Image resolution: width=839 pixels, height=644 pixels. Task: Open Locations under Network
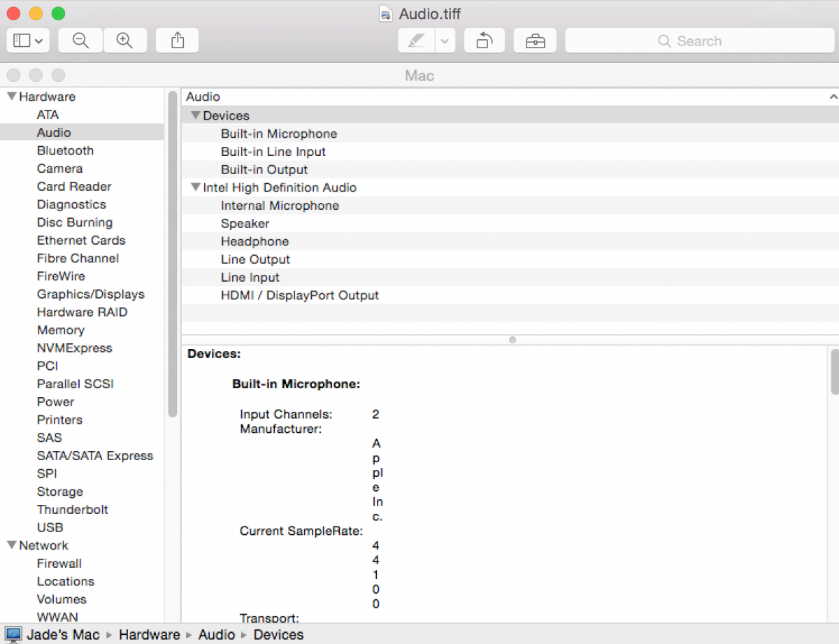65,582
